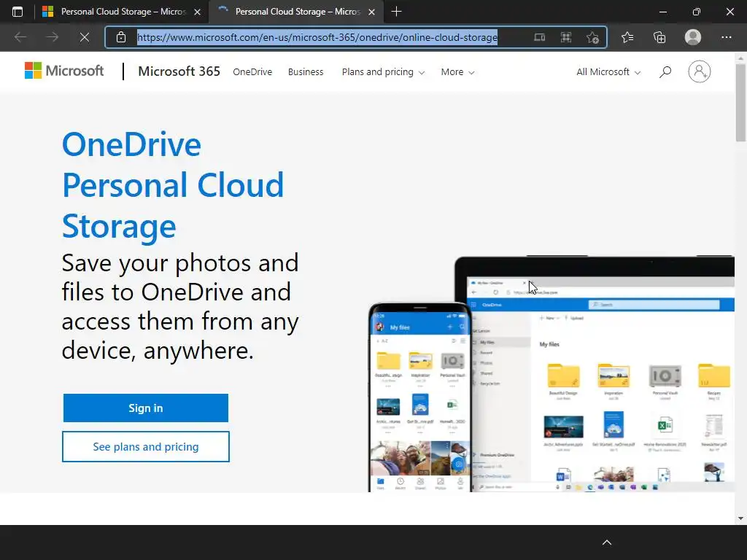View site information lock icon
Viewport: 747px width, 560px height.
(121, 37)
